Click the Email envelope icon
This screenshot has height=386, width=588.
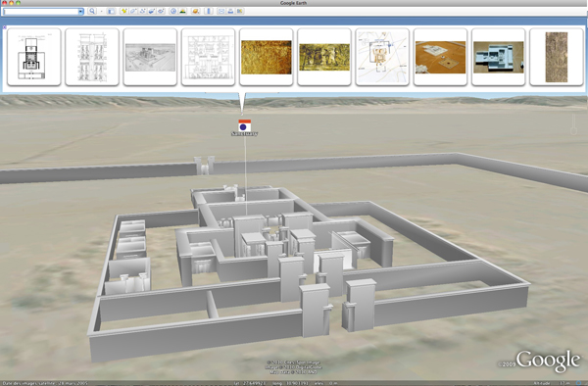[221, 11]
